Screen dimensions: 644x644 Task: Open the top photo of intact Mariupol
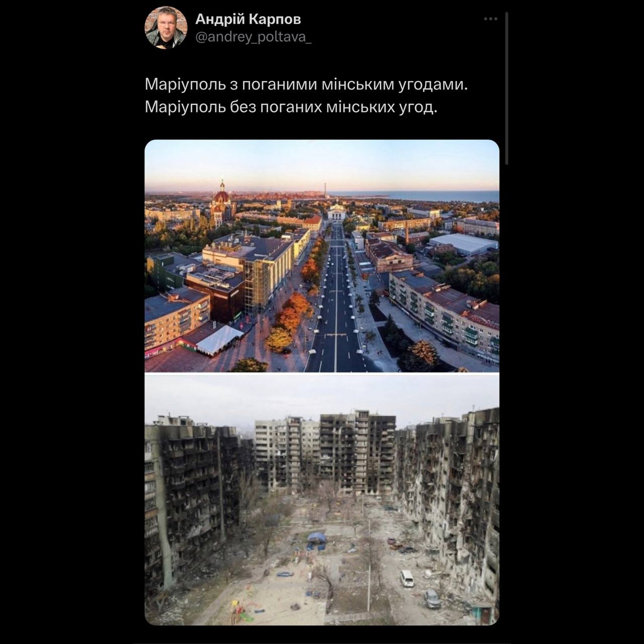[322, 256]
